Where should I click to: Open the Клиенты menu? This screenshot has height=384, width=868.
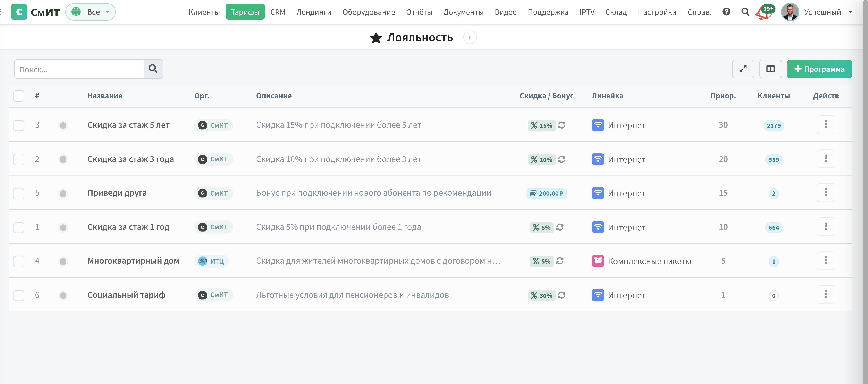[204, 12]
